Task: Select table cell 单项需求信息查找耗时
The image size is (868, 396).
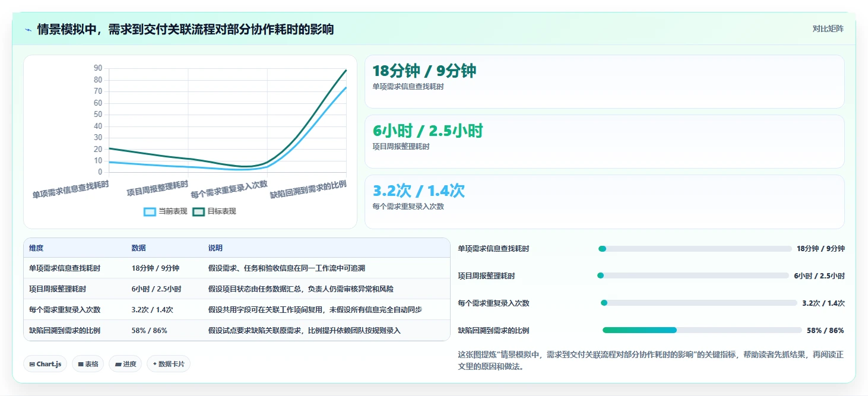Action: (65, 268)
